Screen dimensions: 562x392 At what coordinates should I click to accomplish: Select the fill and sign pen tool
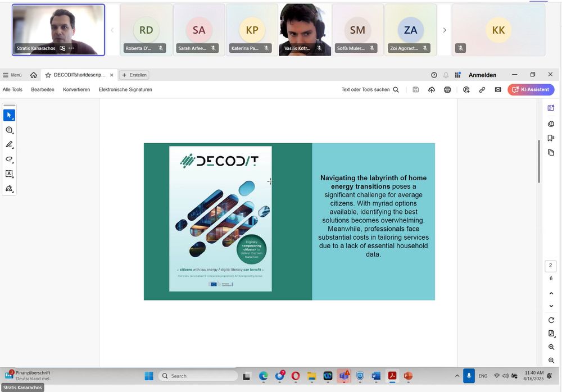click(x=10, y=189)
